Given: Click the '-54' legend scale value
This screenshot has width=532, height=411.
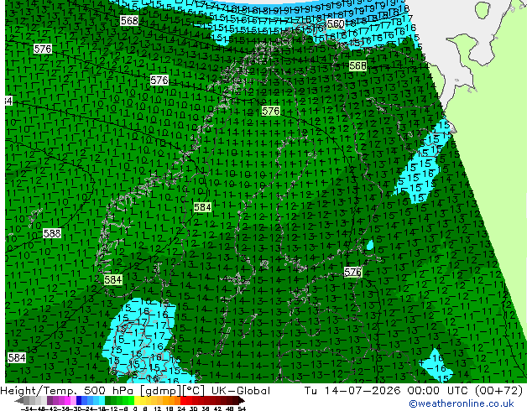Looking at the screenshot, I should click(x=27, y=409).
